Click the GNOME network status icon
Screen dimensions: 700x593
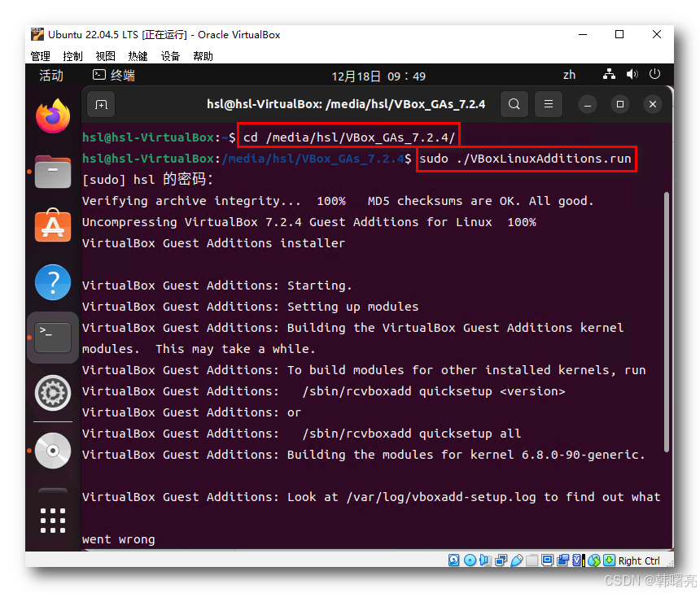tap(609, 75)
